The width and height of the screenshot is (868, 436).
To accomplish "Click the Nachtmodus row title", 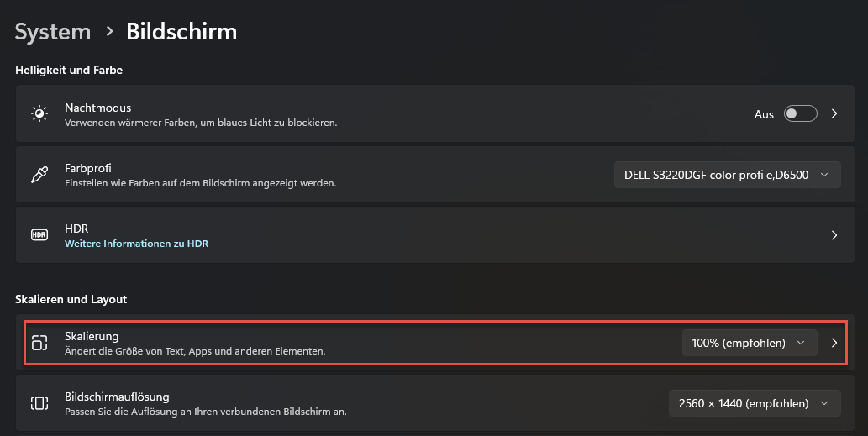I will 98,108.
